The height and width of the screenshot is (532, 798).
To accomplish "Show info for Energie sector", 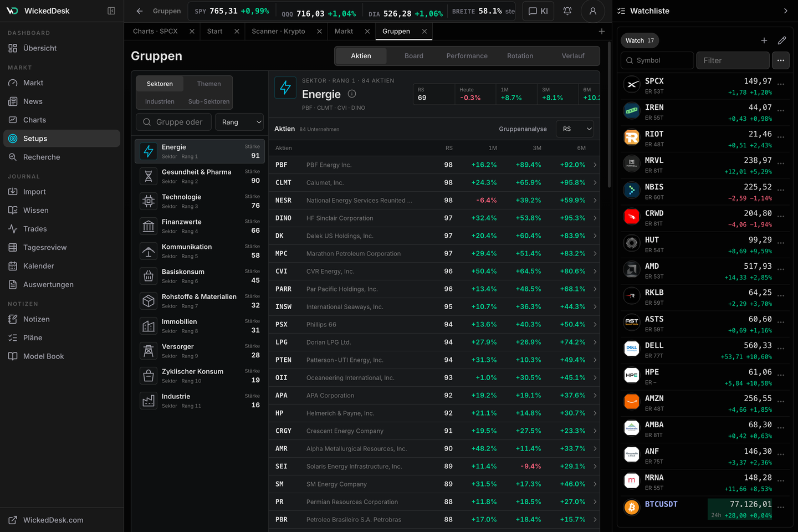I will click(x=352, y=94).
